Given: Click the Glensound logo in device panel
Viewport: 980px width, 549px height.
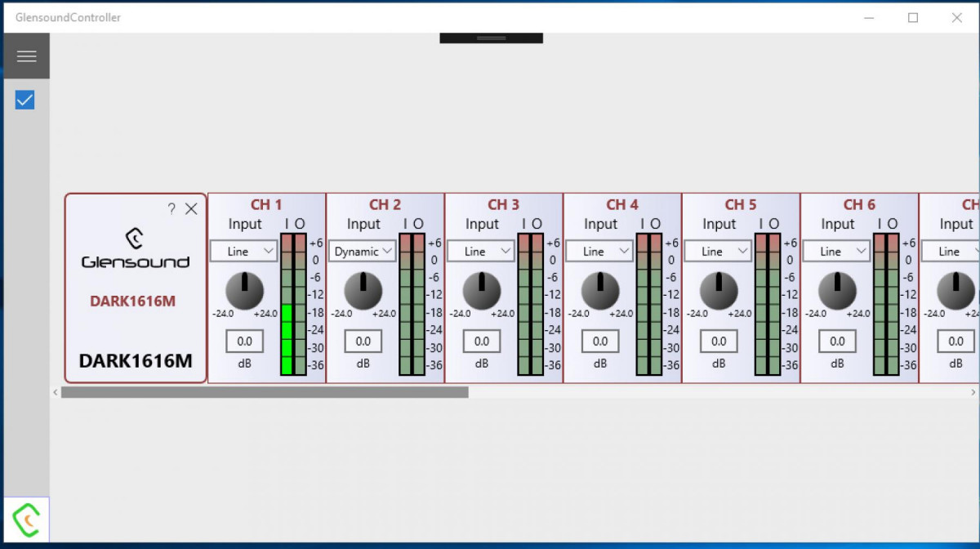Looking at the screenshot, I should [x=136, y=249].
